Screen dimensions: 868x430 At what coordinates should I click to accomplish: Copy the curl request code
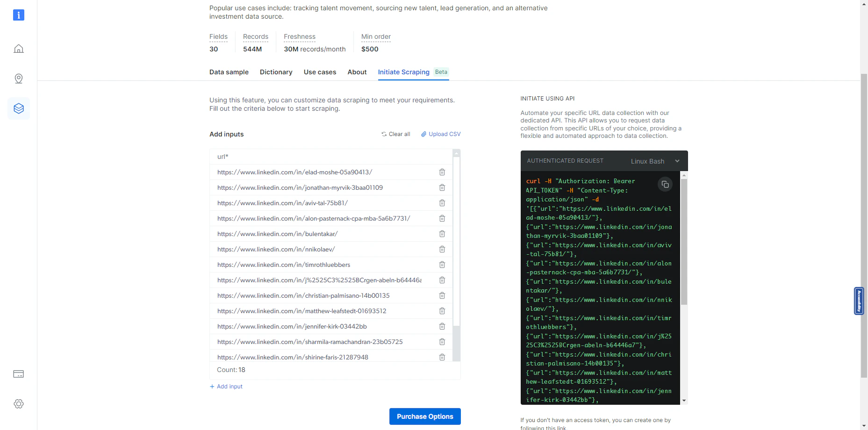click(665, 185)
